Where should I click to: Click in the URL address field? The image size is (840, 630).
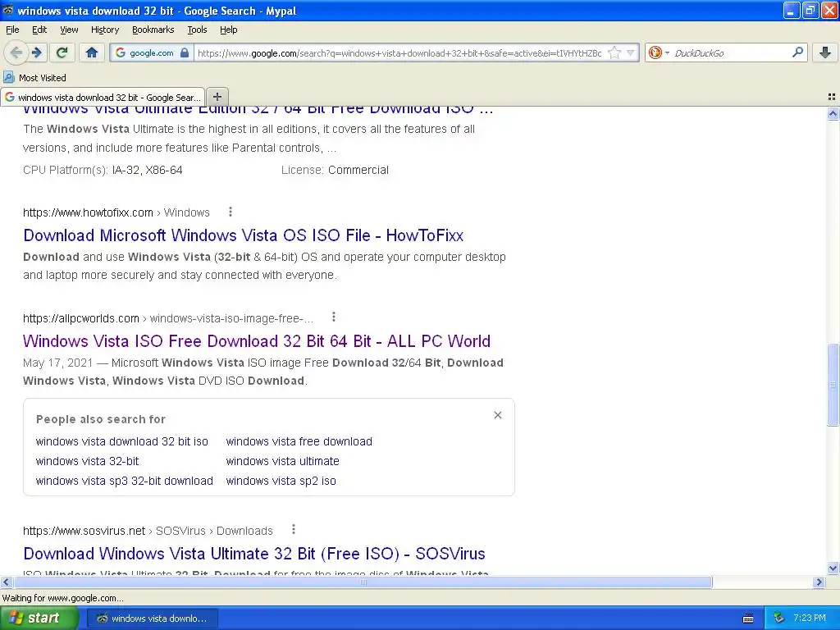coord(399,53)
